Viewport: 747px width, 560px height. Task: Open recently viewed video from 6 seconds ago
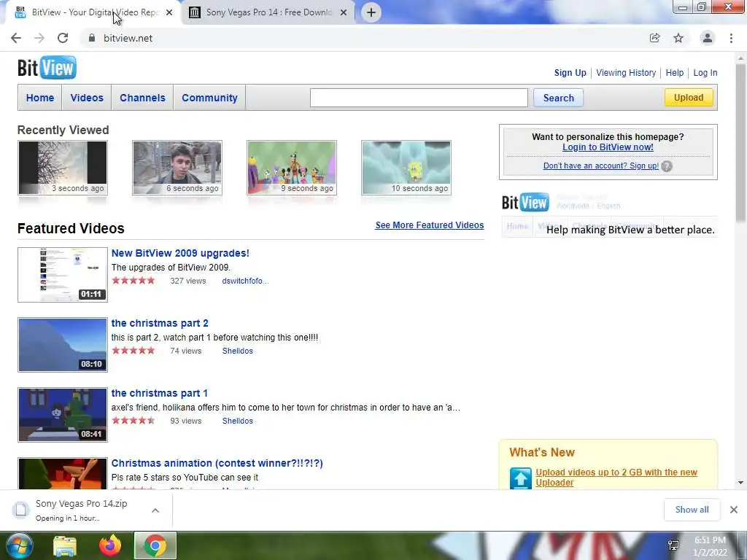177,168
